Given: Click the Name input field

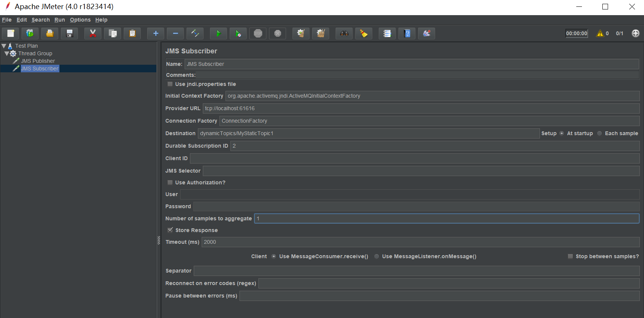Looking at the screenshot, I should [x=412, y=64].
